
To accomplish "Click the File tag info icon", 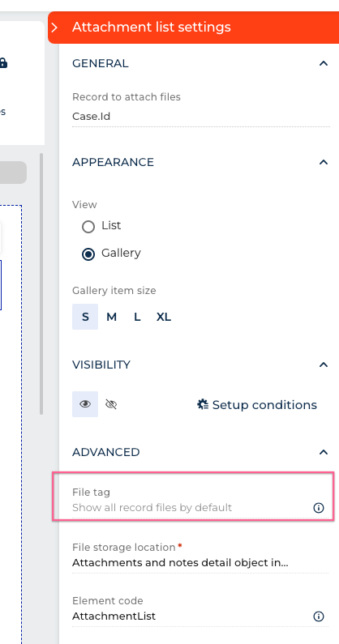I will (319, 508).
